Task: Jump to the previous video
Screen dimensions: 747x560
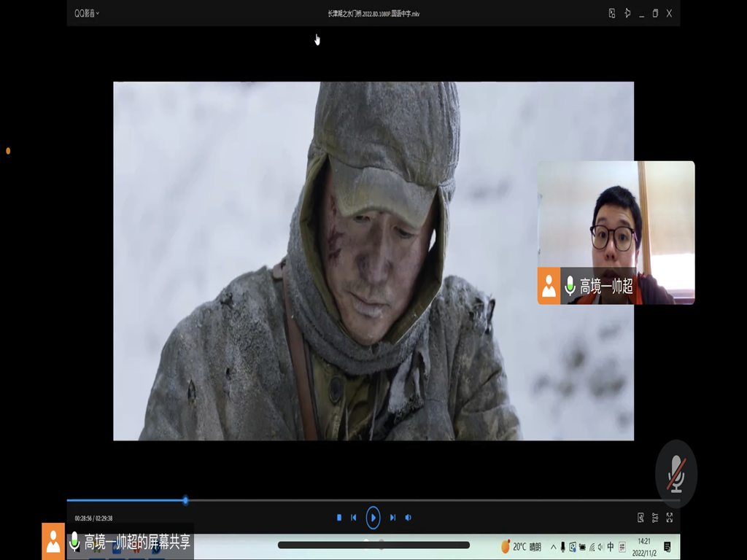Action: tap(354, 518)
